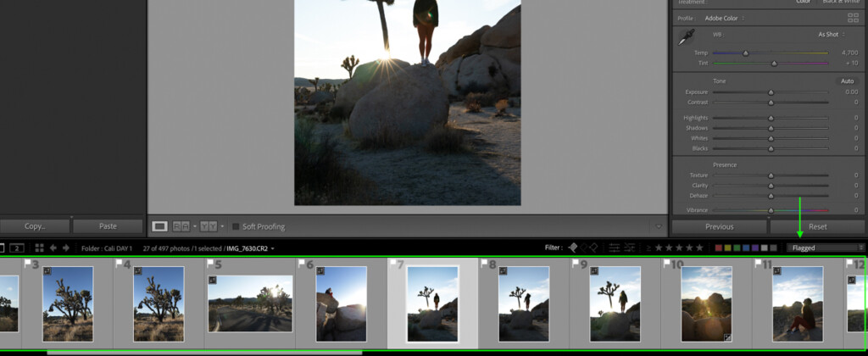Toggle the flag on thumbnail 11
Screen dimensions: 868x356
point(758,263)
